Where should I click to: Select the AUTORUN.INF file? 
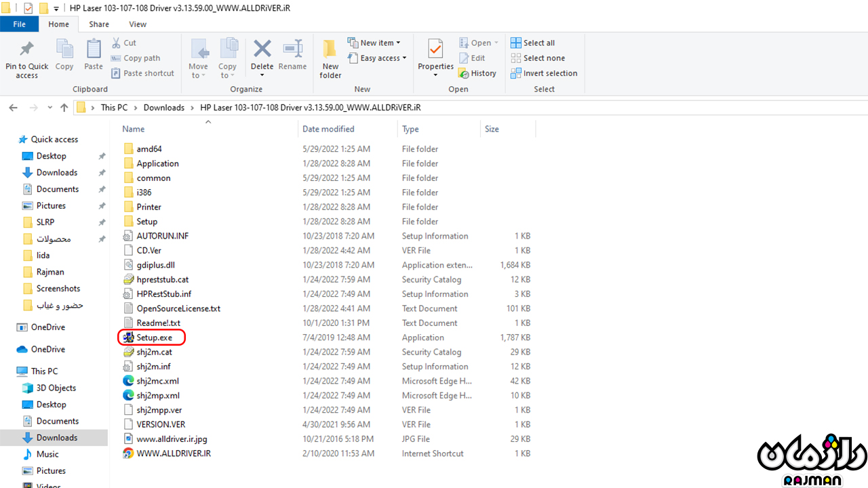click(162, 236)
